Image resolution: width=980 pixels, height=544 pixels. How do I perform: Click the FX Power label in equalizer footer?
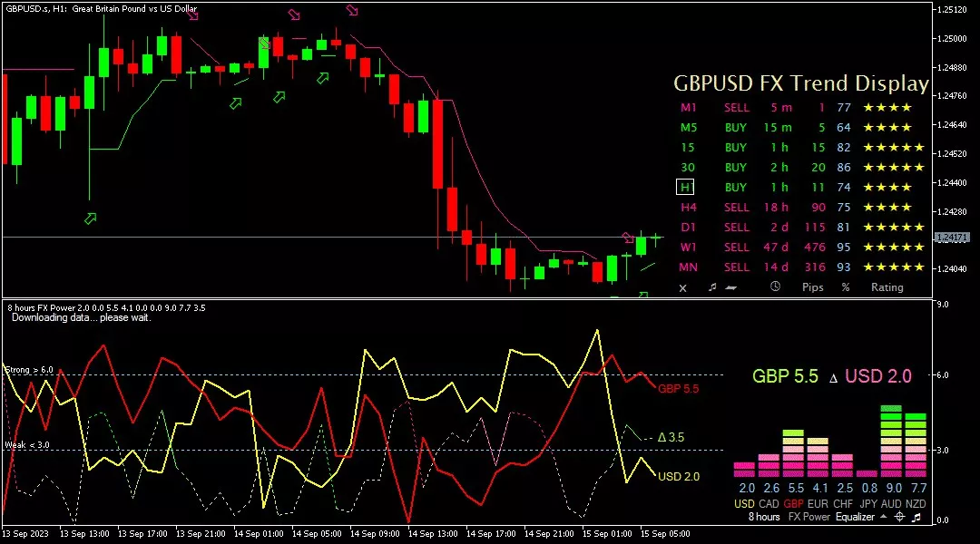[x=808, y=517]
